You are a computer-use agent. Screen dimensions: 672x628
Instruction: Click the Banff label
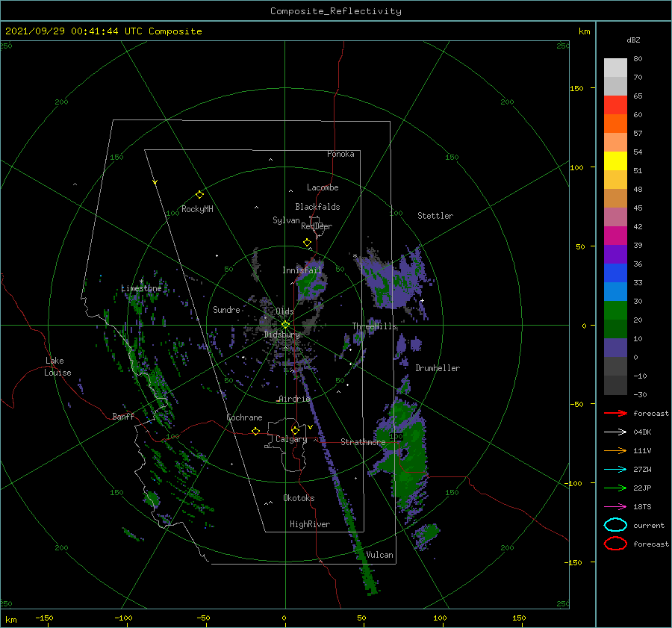pos(123,416)
